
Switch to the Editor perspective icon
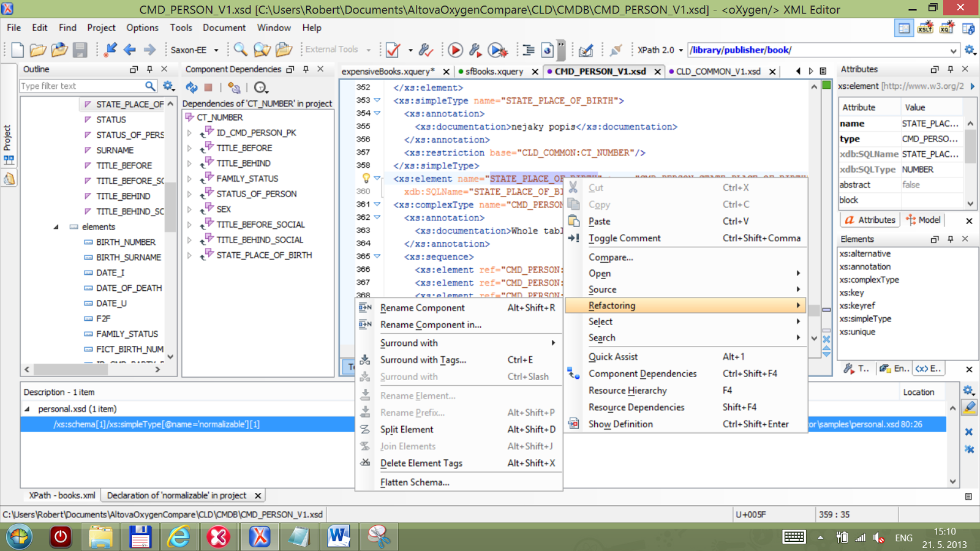click(903, 28)
